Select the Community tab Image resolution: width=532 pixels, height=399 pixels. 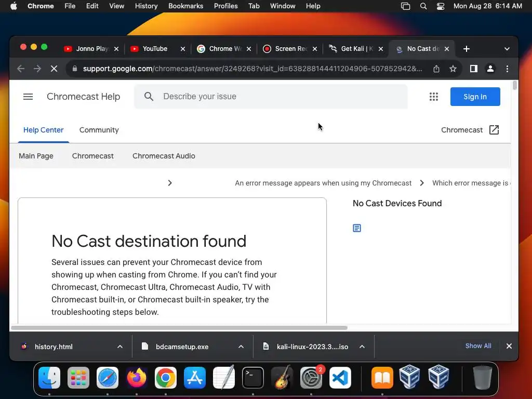pos(99,130)
